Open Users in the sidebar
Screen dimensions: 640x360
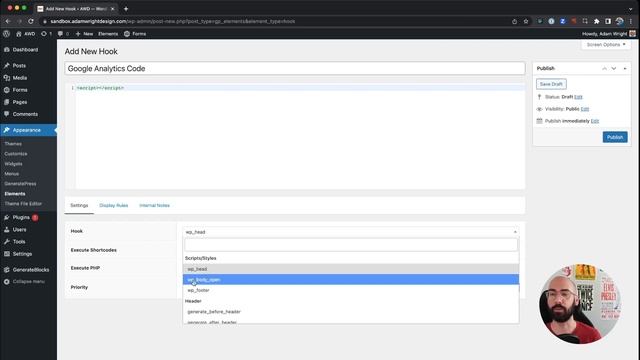[x=19, y=229]
